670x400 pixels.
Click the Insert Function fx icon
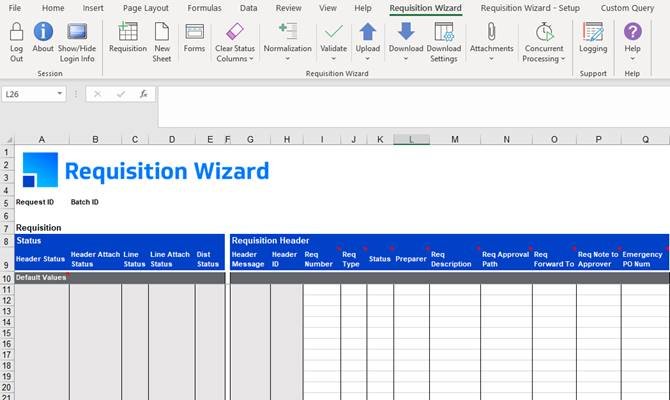point(144,94)
